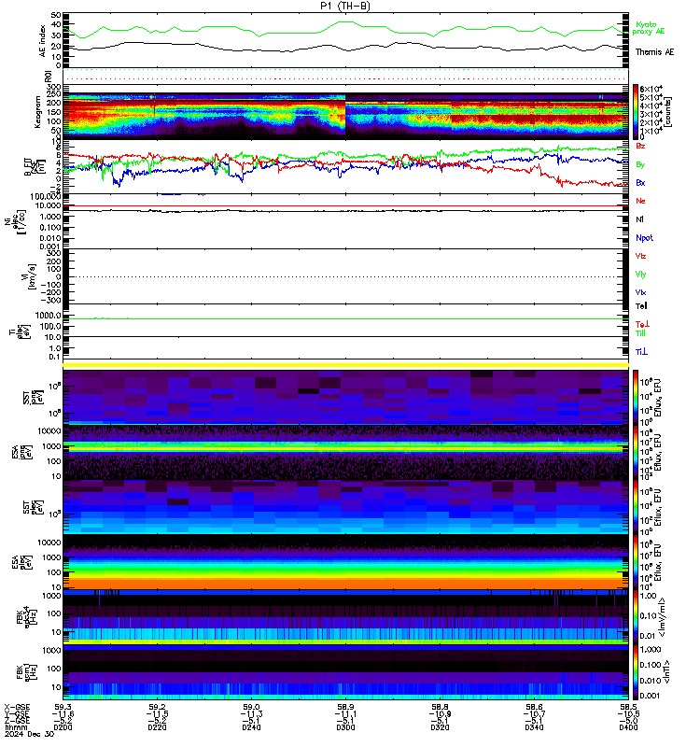Click the yellow bar above SST ions panel

point(345,365)
